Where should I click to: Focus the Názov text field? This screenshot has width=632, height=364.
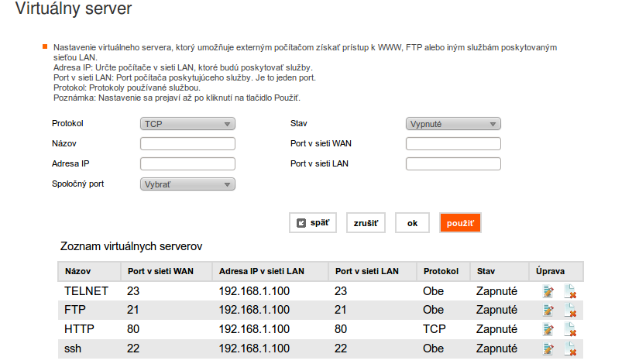187,143
